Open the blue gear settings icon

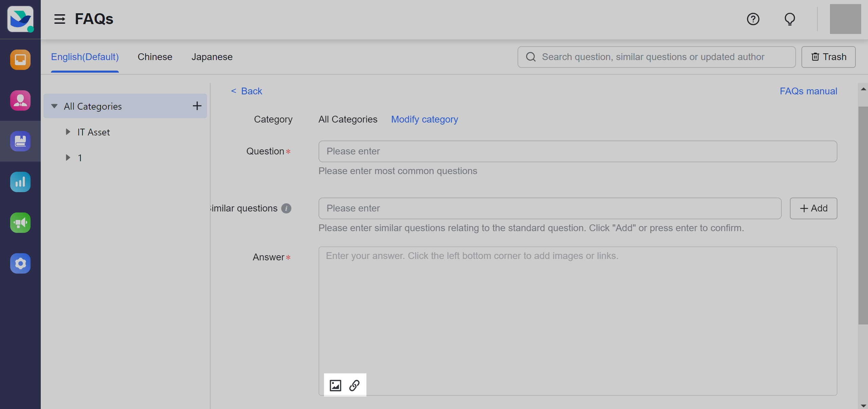point(20,263)
